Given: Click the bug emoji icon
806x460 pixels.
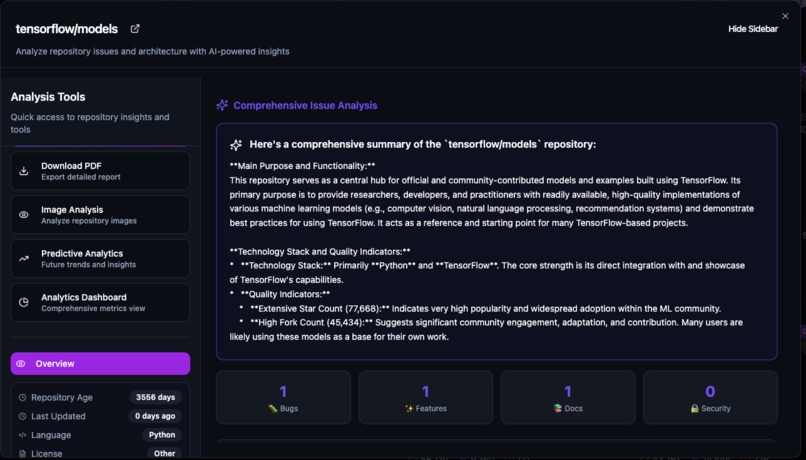Looking at the screenshot, I should click(x=273, y=409).
